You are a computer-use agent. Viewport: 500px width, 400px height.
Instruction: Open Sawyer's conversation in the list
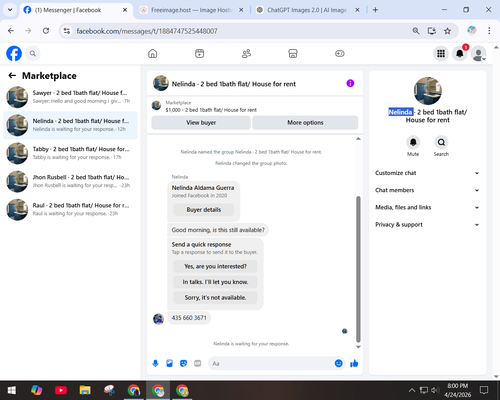70,97
